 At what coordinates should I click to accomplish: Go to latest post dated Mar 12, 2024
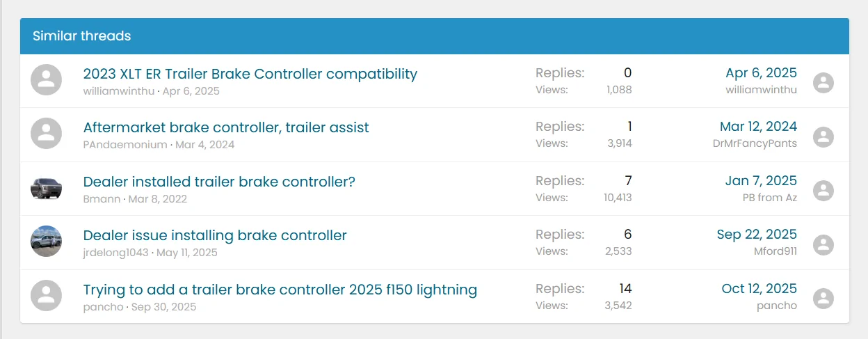(x=758, y=127)
